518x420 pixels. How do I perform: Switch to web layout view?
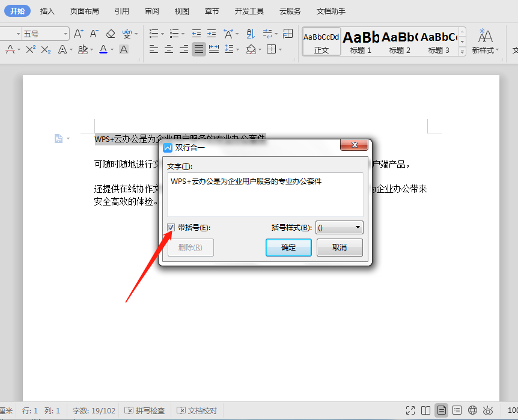472,410
